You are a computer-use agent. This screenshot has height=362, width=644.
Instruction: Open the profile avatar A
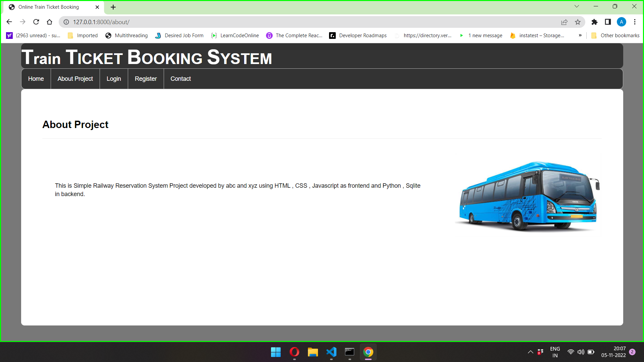(621, 22)
